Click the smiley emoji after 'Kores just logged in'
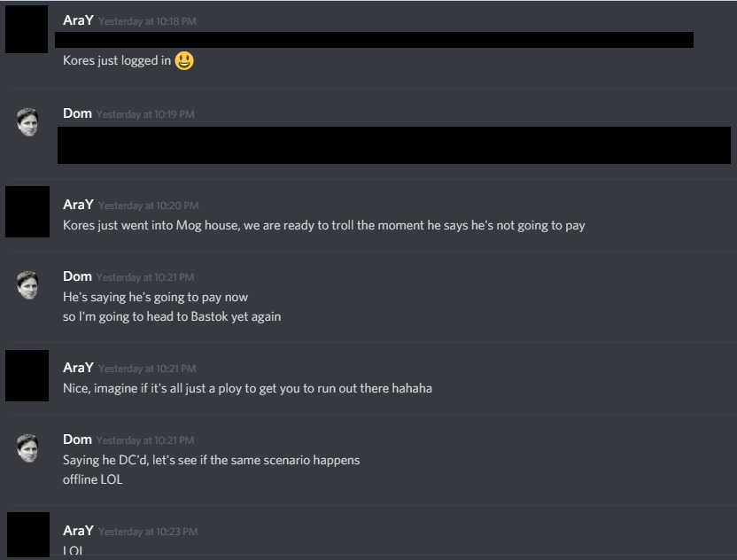This screenshot has width=737, height=560. (x=184, y=60)
